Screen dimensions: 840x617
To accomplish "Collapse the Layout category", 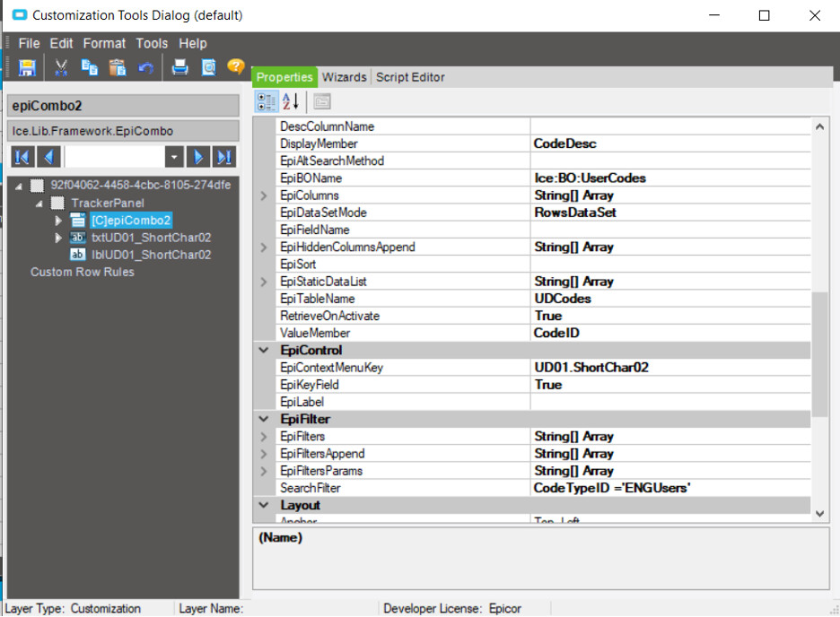I will tap(264, 505).
